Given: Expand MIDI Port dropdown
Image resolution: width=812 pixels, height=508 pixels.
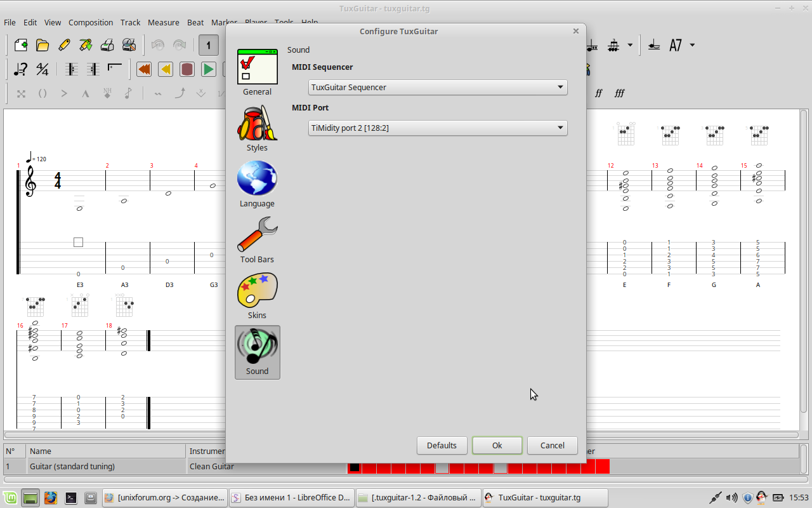Looking at the screenshot, I should pyautogui.click(x=438, y=128).
